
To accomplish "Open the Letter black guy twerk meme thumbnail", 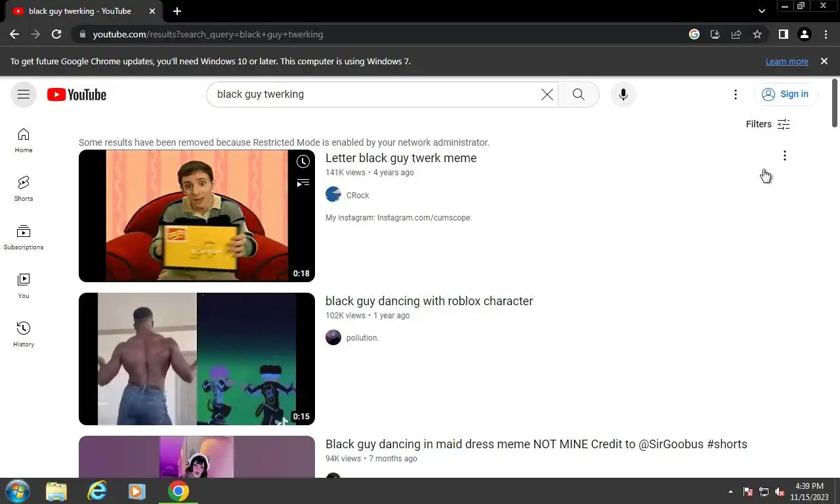I will (x=197, y=216).
